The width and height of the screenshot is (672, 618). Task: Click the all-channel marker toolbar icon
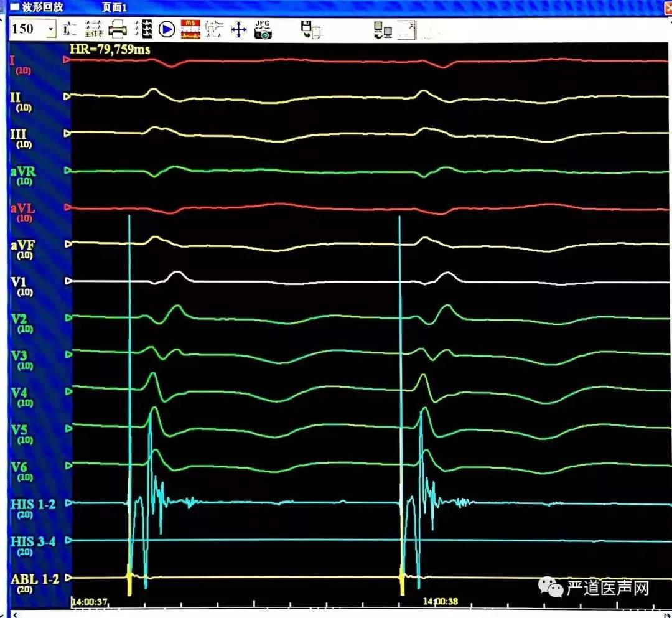point(94,29)
